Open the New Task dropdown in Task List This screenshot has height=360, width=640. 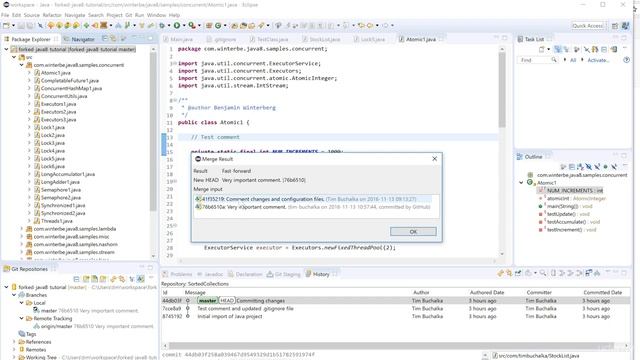[548, 49]
